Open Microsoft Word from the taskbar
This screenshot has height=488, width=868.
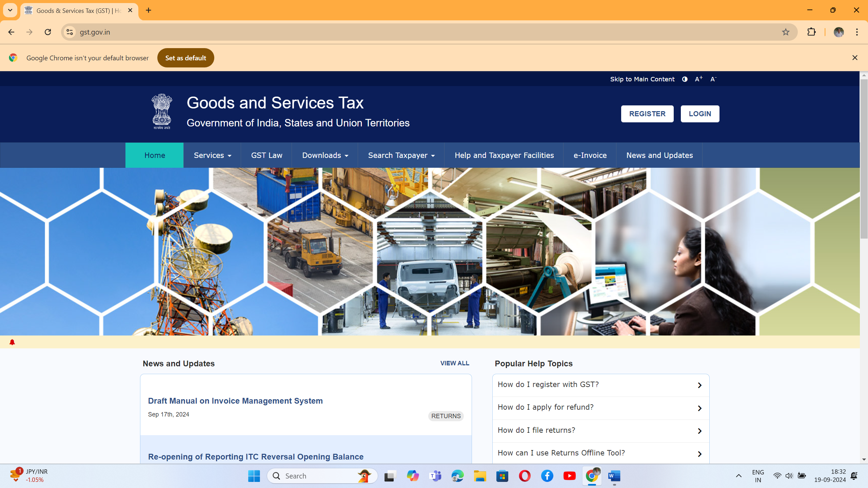614,476
